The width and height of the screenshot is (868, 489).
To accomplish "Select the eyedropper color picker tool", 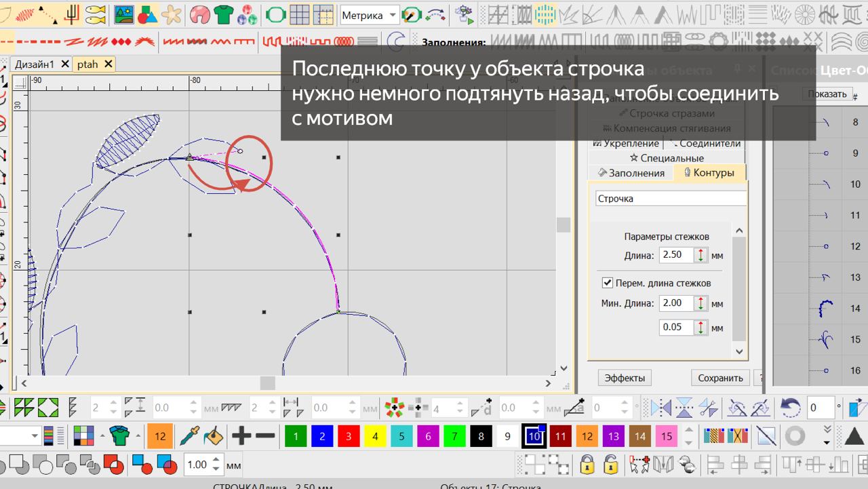I will pos(189,436).
